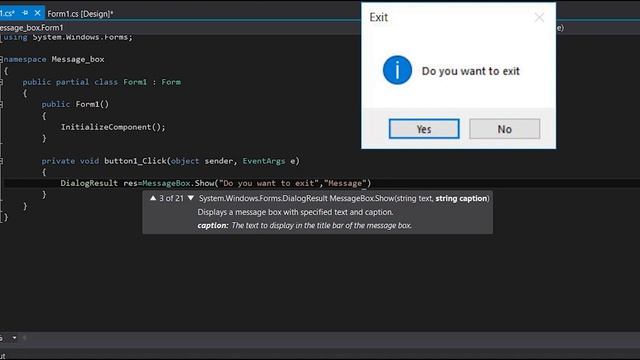Viewport: 640px width, 360px height.
Task: Click the EventArgs parameter type
Action: click(264, 161)
